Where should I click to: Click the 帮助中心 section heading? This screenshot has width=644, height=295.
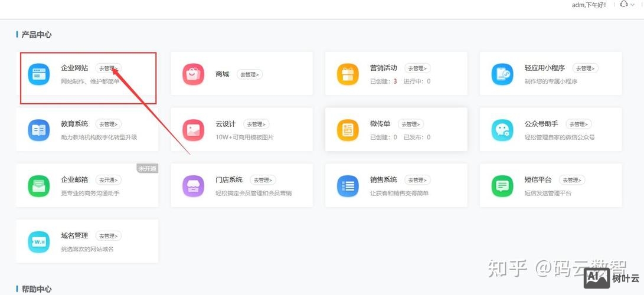pyautogui.click(x=37, y=289)
